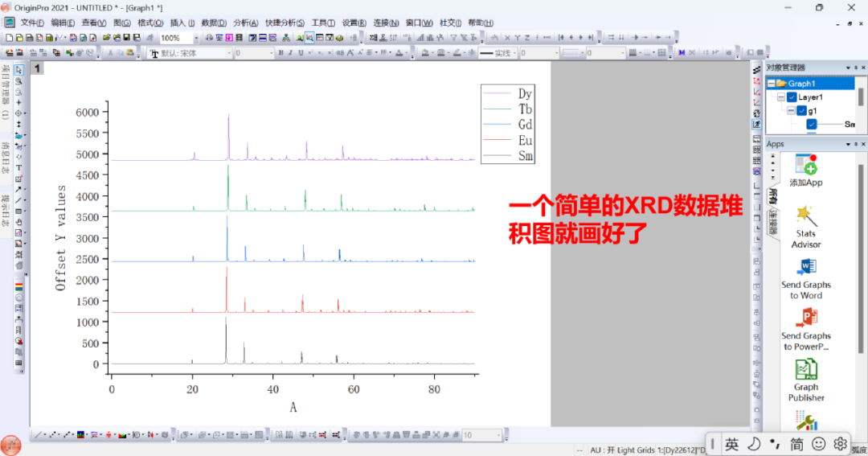The width and height of the screenshot is (868, 456).
Task: Open the 编辑(E) menu
Action: point(63,23)
